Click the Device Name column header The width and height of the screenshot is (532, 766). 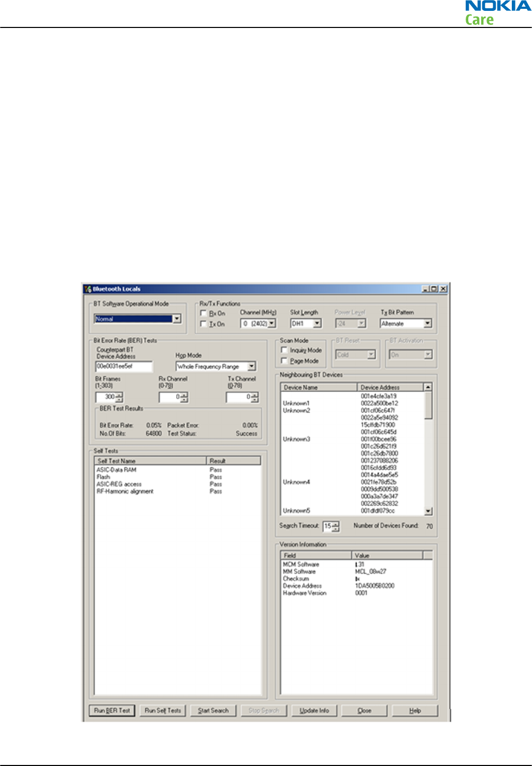click(x=319, y=387)
